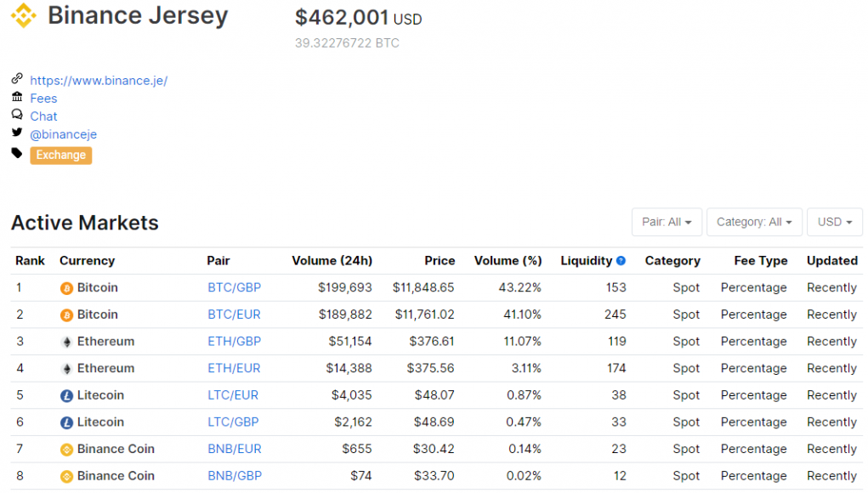Click the Litecoin icon in the LTC/EUR row
Viewport: 868px width, 493px height.
(x=66, y=395)
